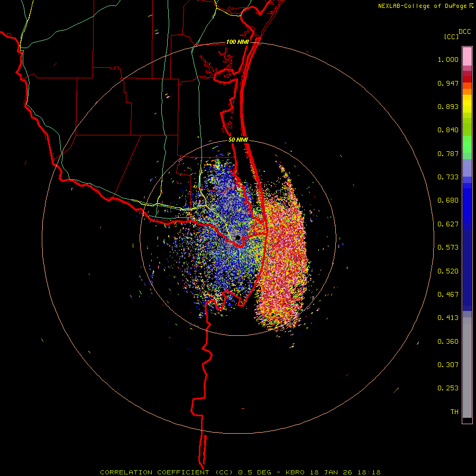476x476 pixels.
Task: Select the 0.680 scale value
Action: (x=448, y=200)
